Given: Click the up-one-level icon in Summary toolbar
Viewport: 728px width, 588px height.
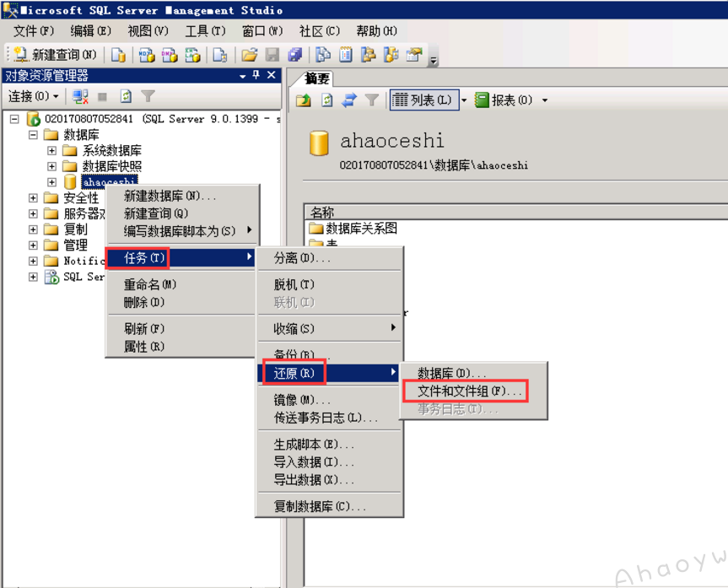Looking at the screenshot, I should click(304, 100).
